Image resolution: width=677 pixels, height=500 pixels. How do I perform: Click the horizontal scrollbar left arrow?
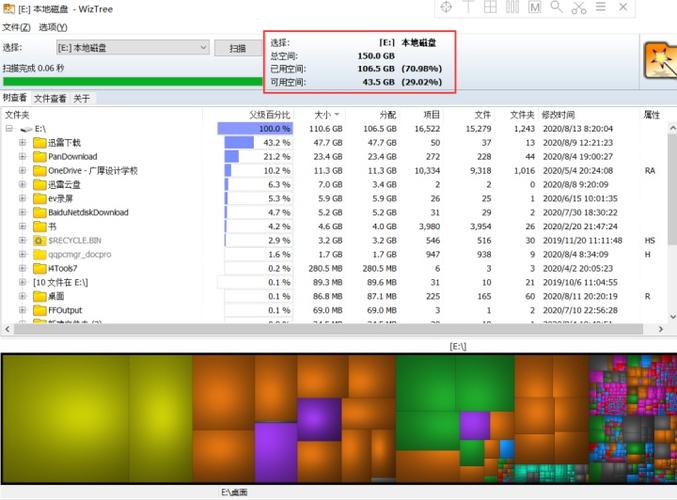(7, 329)
